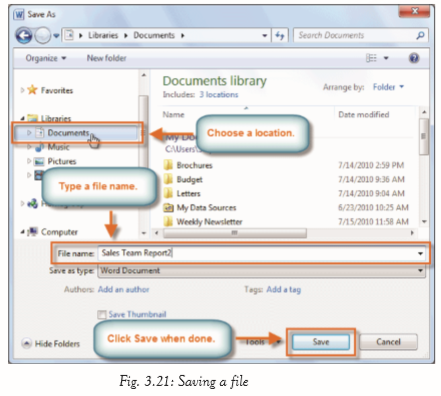Select Music library in navigation pane
Viewport: 441px width, 396px height.
pyautogui.click(x=58, y=147)
